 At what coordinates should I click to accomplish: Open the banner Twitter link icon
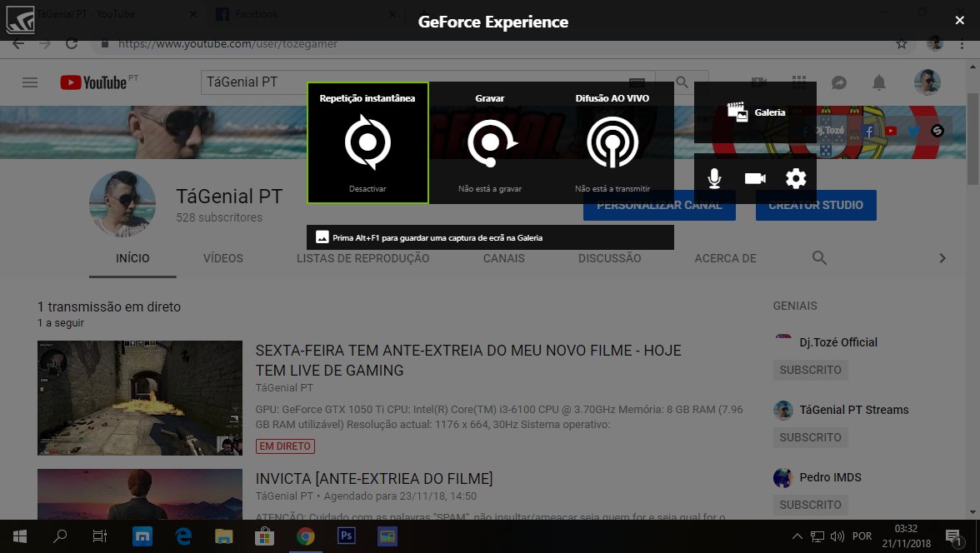(x=913, y=131)
